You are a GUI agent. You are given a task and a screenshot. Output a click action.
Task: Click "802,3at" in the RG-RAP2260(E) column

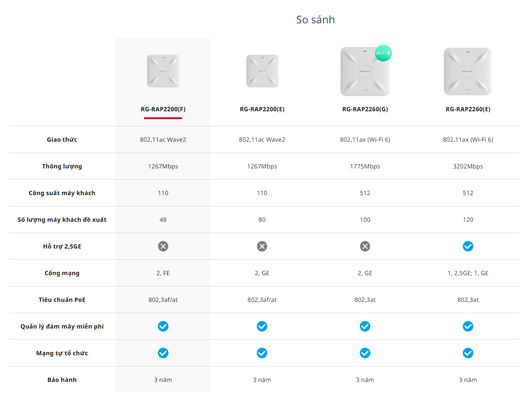click(468, 300)
